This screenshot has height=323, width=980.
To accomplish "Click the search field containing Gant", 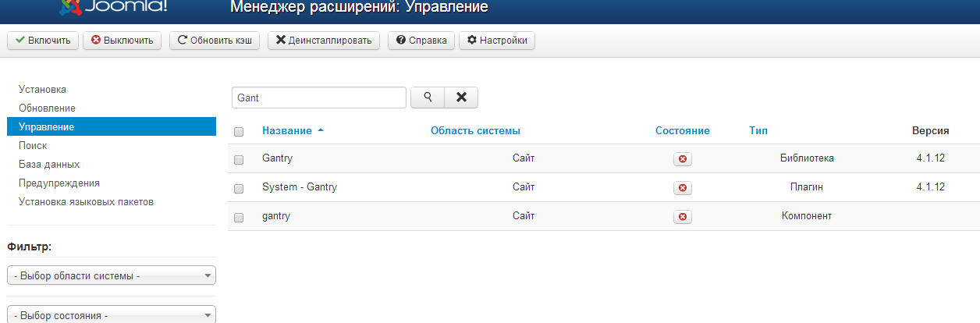I will pyautogui.click(x=318, y=98).
